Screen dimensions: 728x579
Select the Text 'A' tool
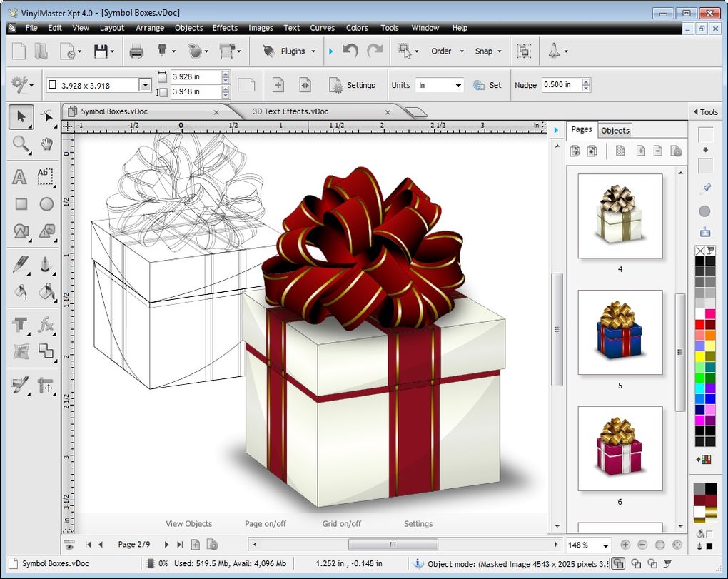coord(19,177)
